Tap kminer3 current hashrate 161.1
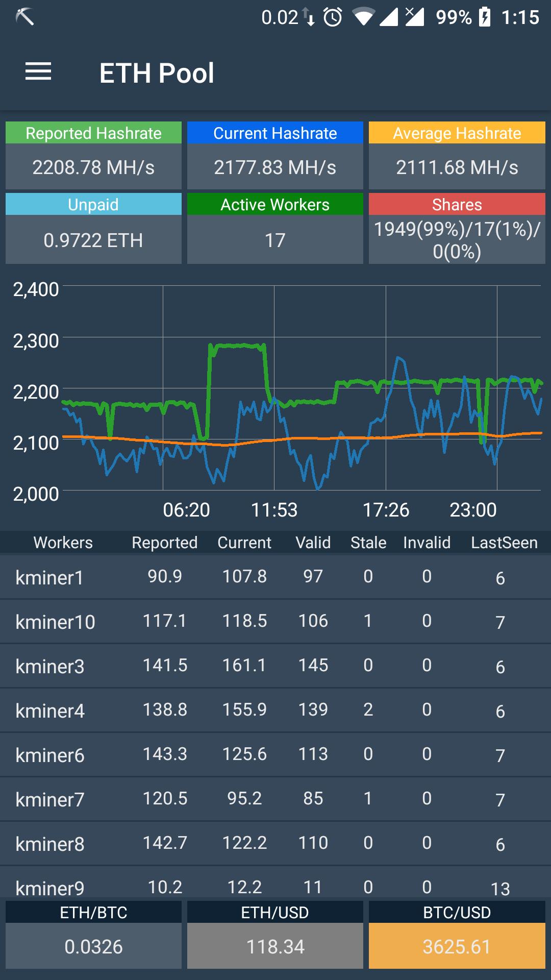The width and height of the screenshot is (551, 980). pyautogui.click(x=244, y=665)
